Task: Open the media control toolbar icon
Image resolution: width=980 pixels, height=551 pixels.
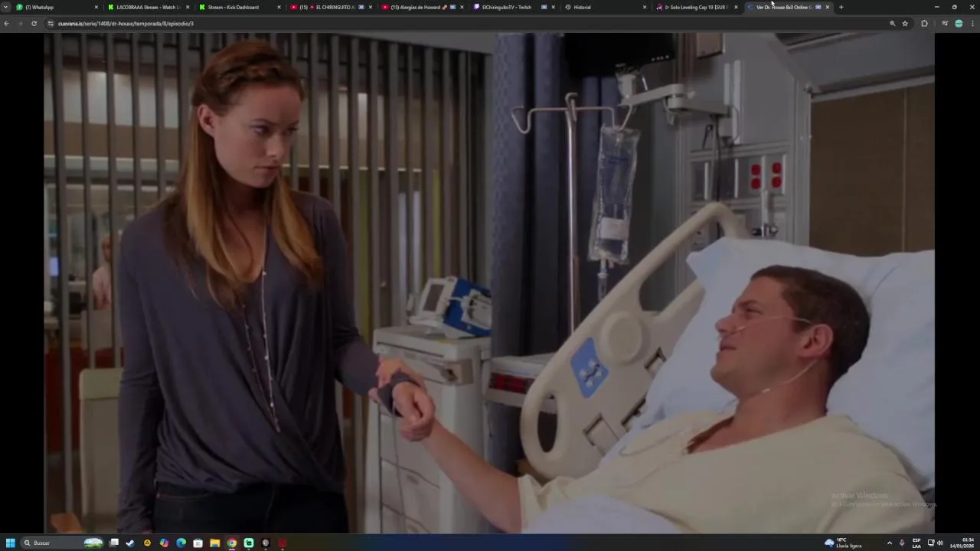Action: (x=945, y=24)
